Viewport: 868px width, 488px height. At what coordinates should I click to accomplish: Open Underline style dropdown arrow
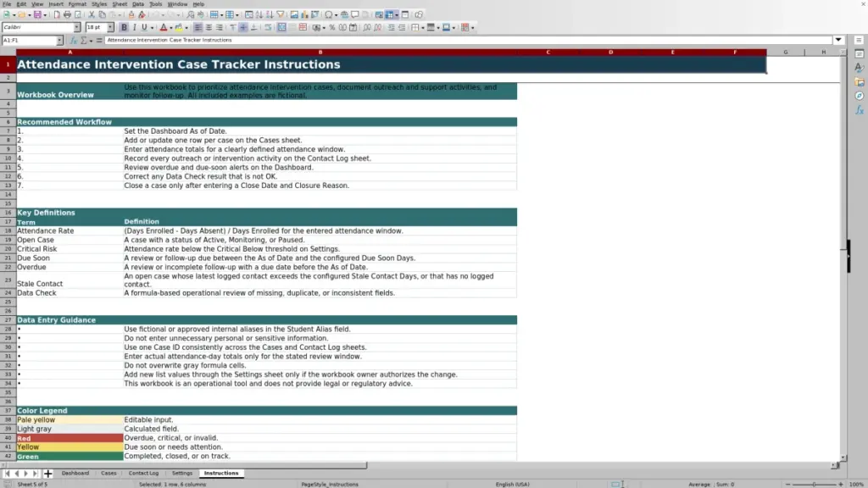(153, 27)
